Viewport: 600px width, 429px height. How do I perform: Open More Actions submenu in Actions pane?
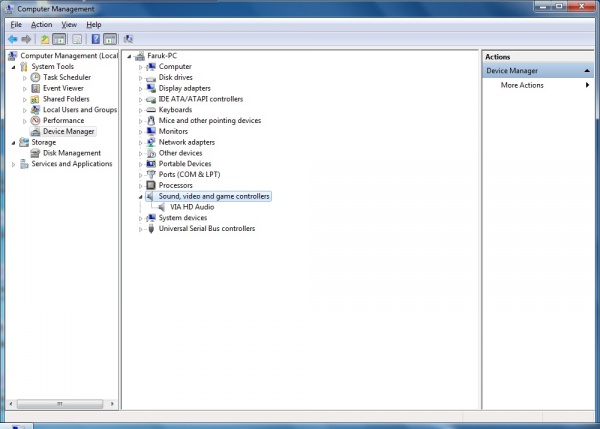[537, 85]
